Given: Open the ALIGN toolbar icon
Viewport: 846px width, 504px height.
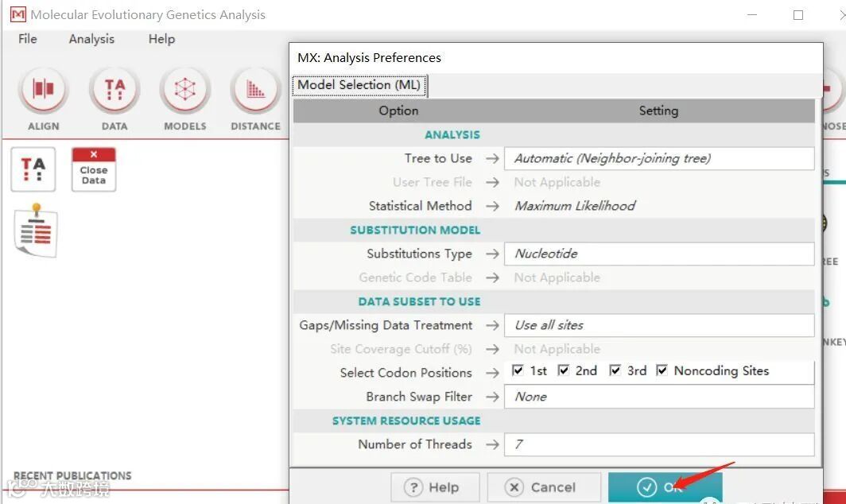Looking at the screenshot, I should pos(43,90).
